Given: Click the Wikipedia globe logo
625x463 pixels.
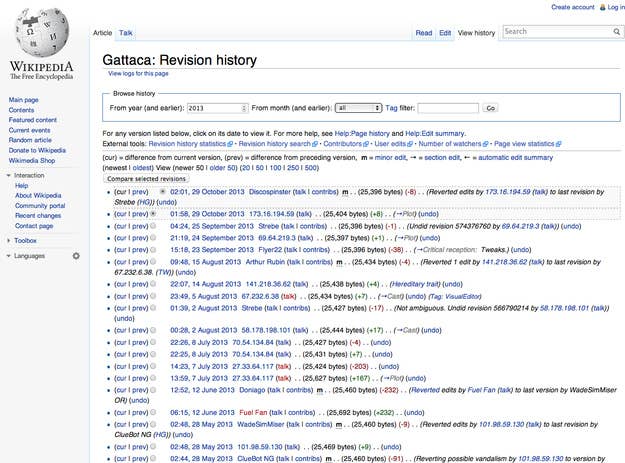Looking at the screenshot, I should pyautogui.click(x=41, y=32).
